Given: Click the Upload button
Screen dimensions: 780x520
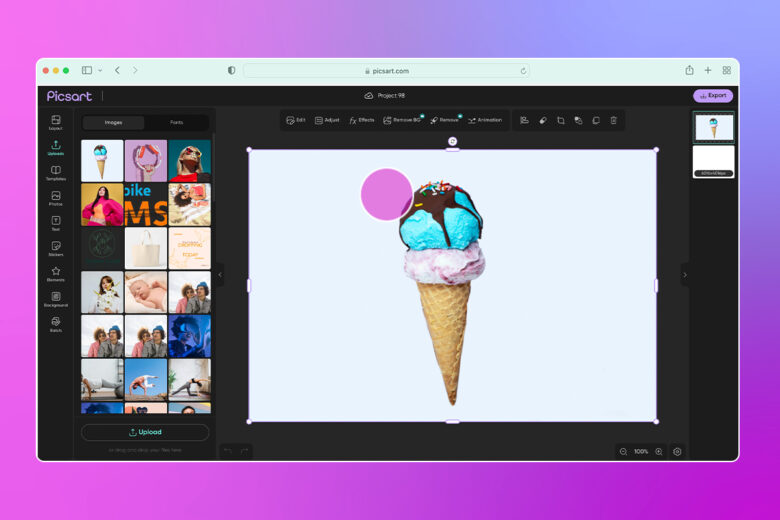Looking at the screenshot, I should 145,432.
